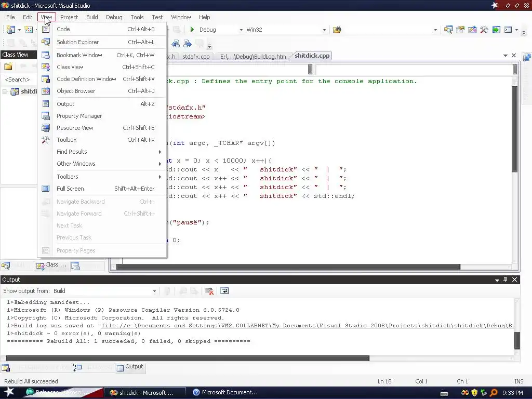Open Microsoft Document Explorer taskbar button
Screen dimensions: 532x399
225,393
